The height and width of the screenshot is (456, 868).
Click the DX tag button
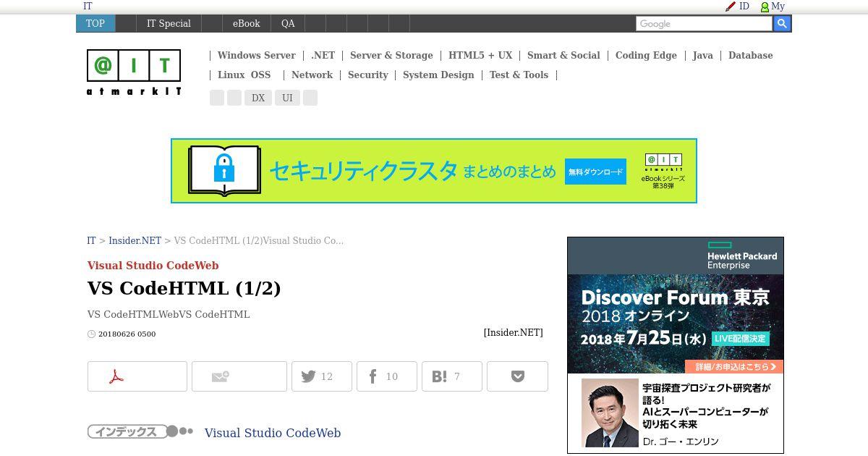[x=258, y=98]
